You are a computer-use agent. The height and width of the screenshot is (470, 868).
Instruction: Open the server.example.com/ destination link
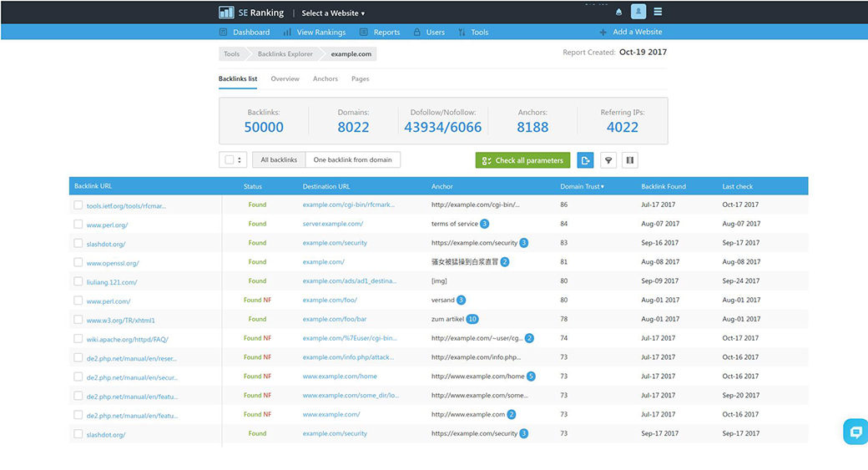pos(332,224)
